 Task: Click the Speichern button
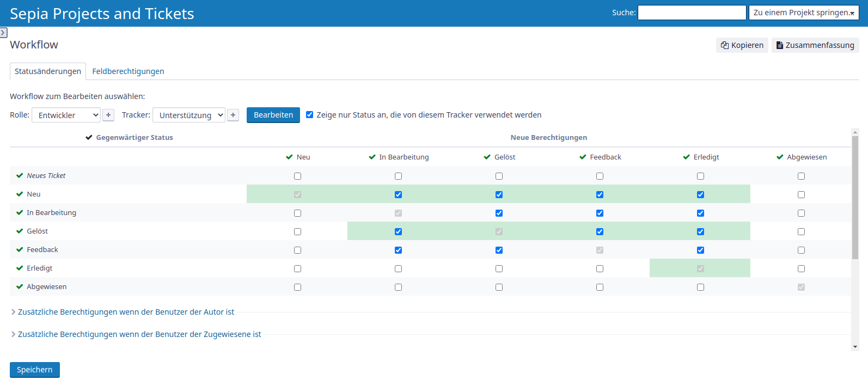click(35, 370)
